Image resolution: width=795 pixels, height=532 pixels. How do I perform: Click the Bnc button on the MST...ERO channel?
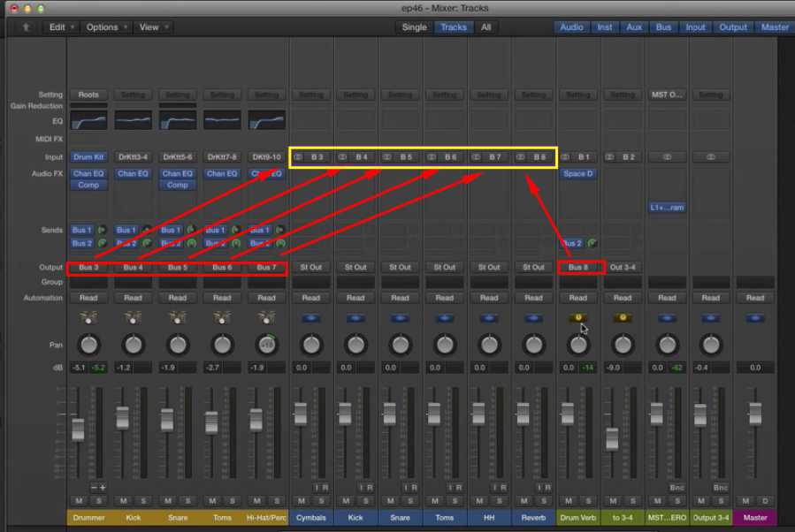[x=677, y=488]
